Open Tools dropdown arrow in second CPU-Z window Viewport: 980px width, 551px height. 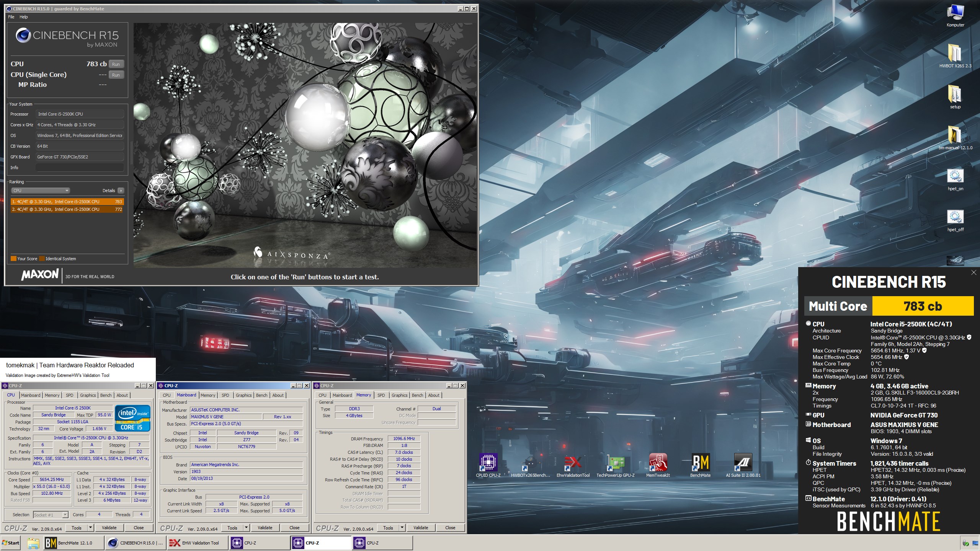click(x=247, y=528)
